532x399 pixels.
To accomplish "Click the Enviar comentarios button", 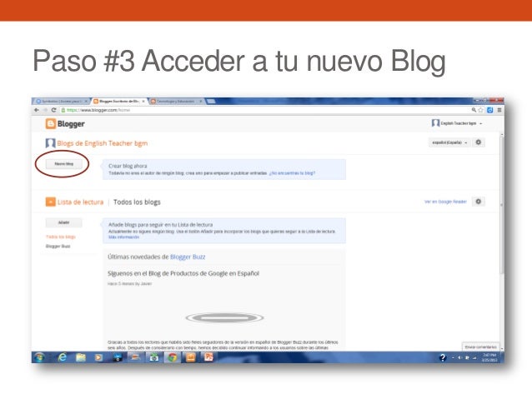I will point(480,347).
